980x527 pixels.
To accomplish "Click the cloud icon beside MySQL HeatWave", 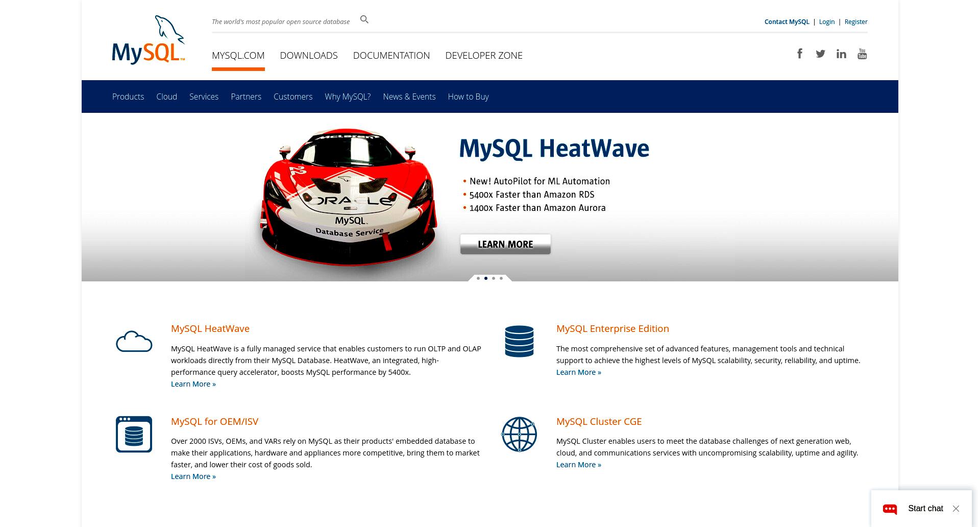I will (134, 341).
